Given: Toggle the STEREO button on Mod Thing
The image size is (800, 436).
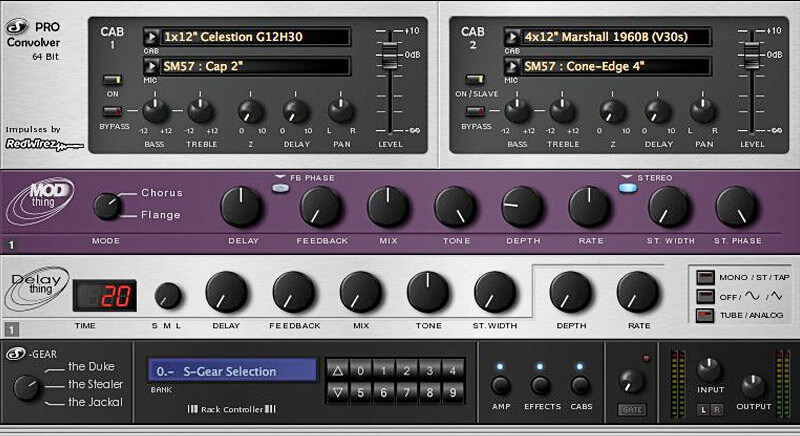Looking at the screenshot, I should tap(628, 188).
